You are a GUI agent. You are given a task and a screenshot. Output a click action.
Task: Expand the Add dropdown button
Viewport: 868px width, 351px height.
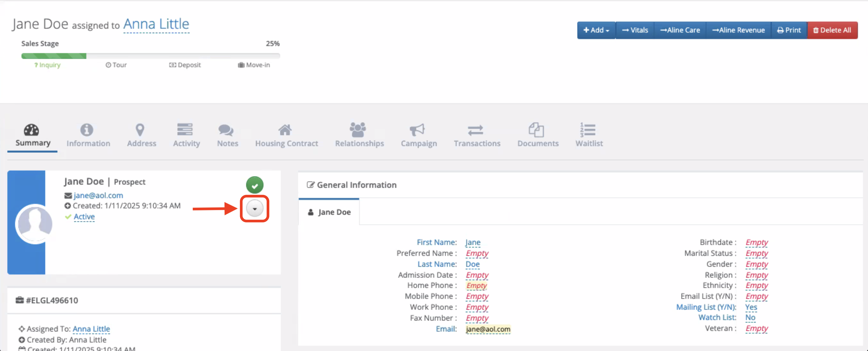(x=596, y=30)
